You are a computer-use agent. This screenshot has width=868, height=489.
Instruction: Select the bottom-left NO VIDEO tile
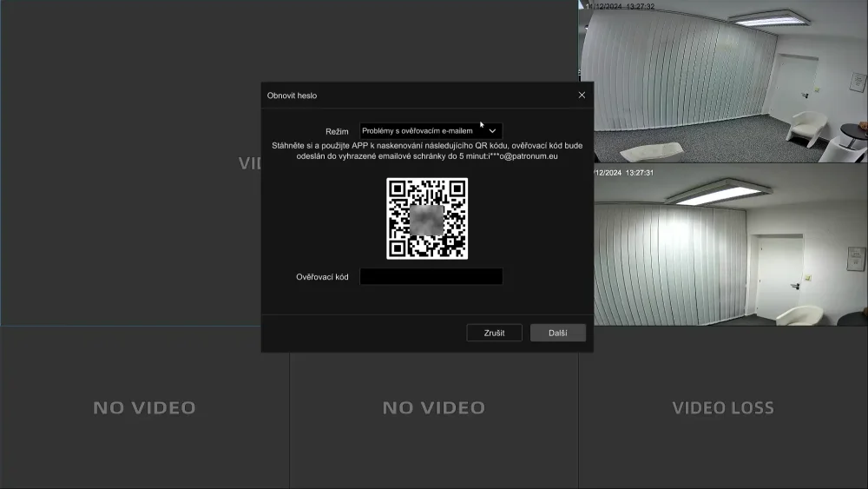144,407
